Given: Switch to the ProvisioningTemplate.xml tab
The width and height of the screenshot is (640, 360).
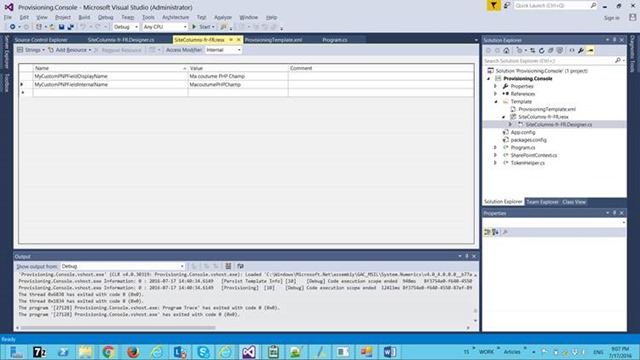Looking at the screenshot, I should [273, 40].
